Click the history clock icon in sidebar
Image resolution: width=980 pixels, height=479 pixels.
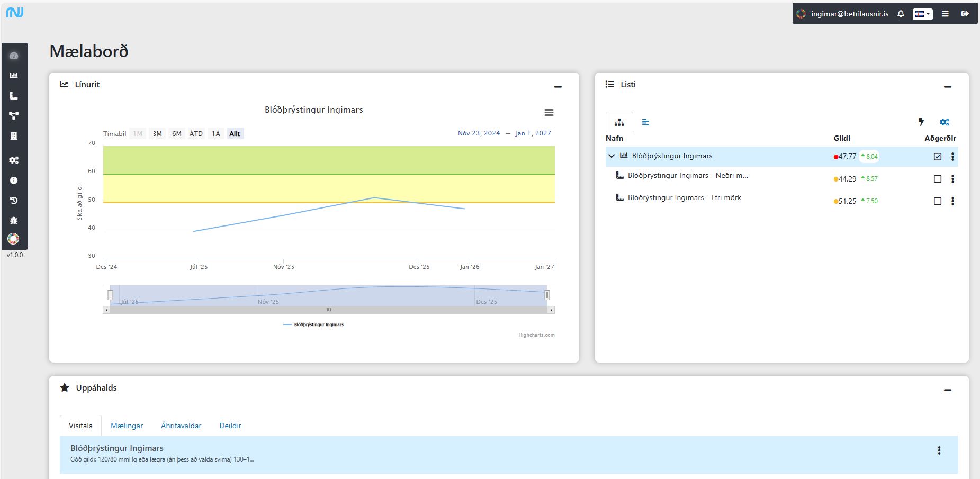pyautogui.click(x=14, y=201)
